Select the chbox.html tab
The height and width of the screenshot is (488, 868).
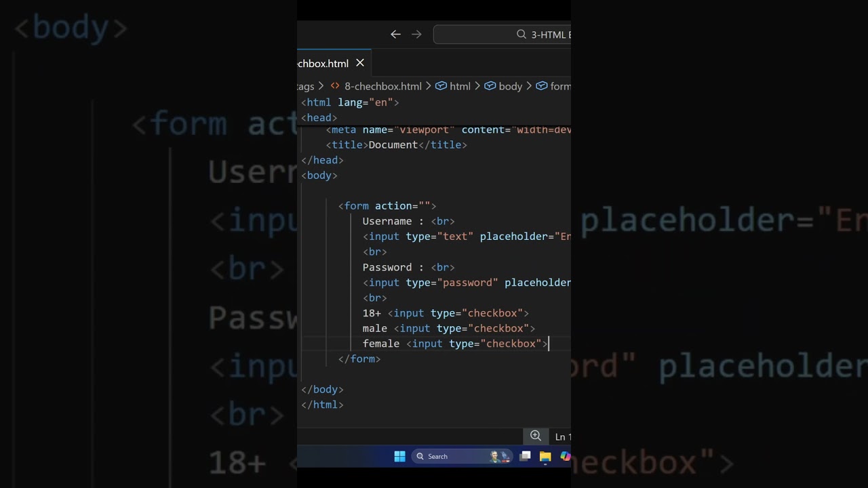334,63
